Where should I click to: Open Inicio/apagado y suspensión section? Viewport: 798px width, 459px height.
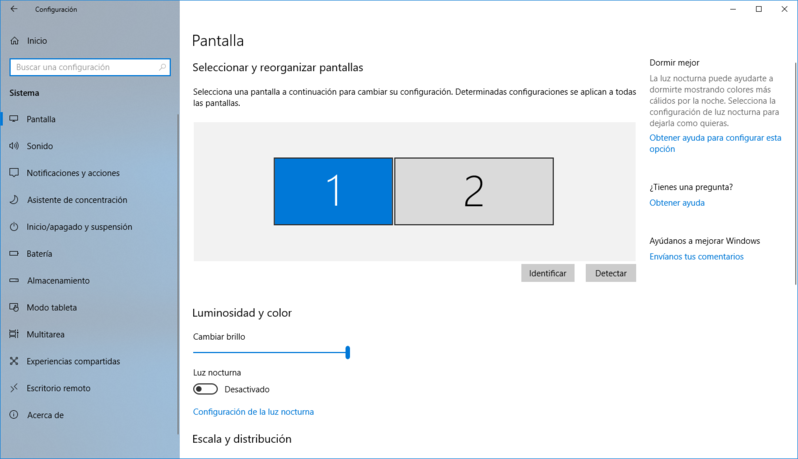point(79,227)
